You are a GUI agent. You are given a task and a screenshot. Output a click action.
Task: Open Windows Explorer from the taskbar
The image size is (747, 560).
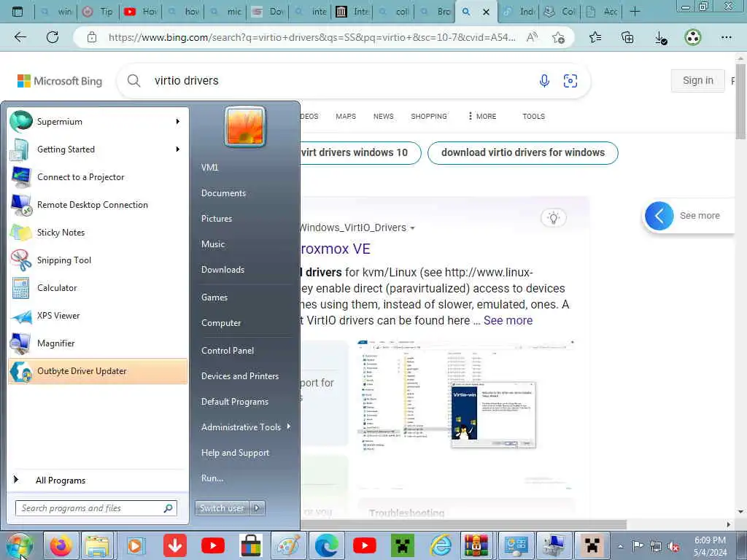[x=97, y=545]
